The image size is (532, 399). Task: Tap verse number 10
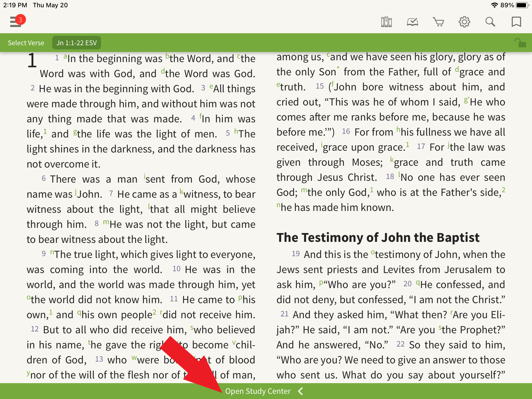176,269
